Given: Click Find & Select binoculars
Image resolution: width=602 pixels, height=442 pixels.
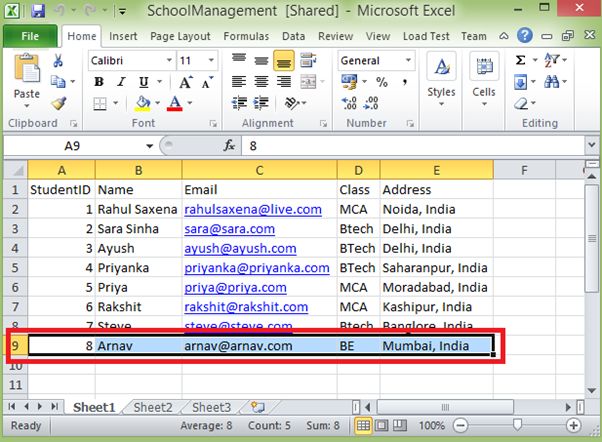Looking at the screenshot, I should tap(552, 81).
